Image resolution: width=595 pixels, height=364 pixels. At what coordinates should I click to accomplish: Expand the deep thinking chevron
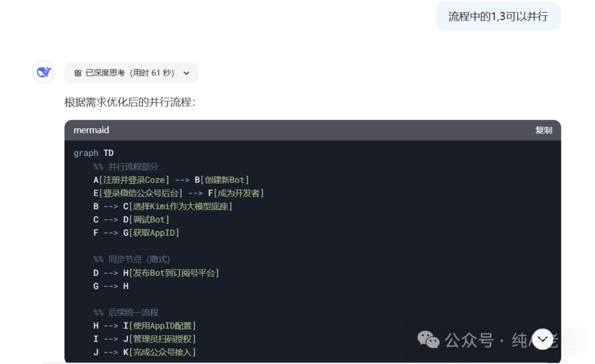(186, 73)
